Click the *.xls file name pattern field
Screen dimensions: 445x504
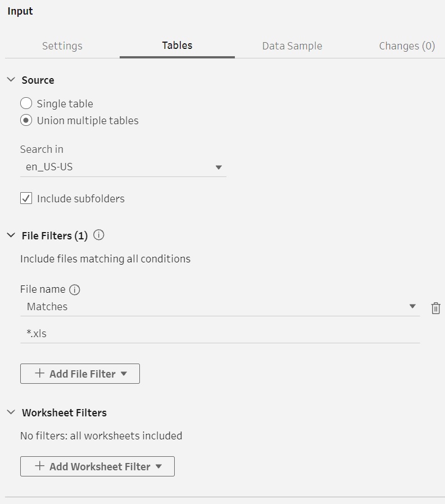[x=220, y=334]
